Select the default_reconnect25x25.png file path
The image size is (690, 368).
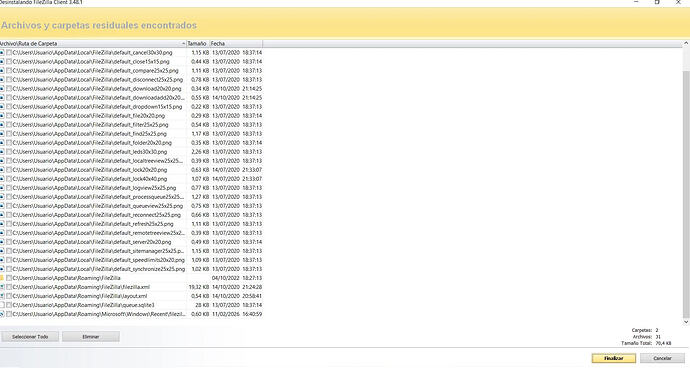[x=97, y=215]
